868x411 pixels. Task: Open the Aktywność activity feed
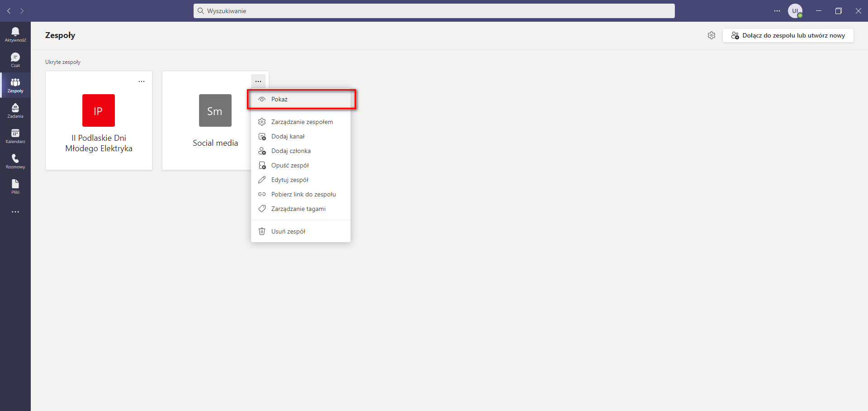pyautogui.click(x=15, y=34)
